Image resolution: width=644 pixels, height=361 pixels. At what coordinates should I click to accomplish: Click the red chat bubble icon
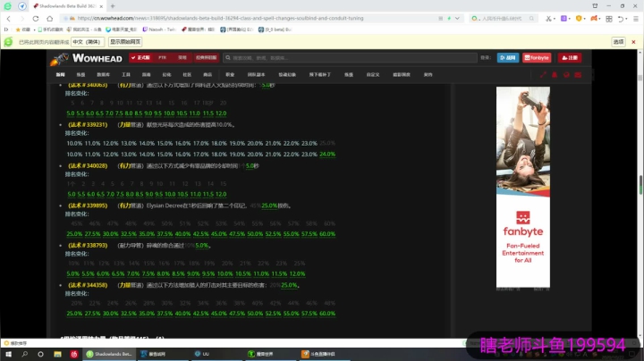[x=566, y=75]
